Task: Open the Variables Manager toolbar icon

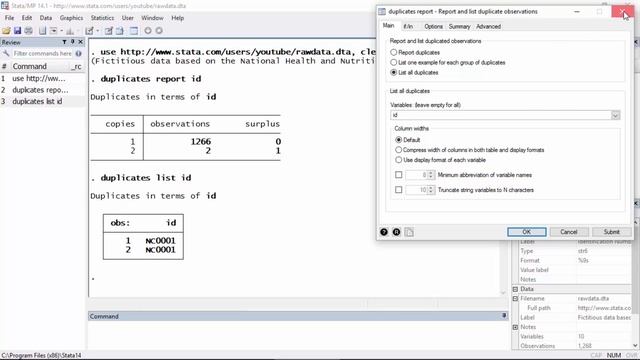Action: pyautogui.click(x=133, y=31)
